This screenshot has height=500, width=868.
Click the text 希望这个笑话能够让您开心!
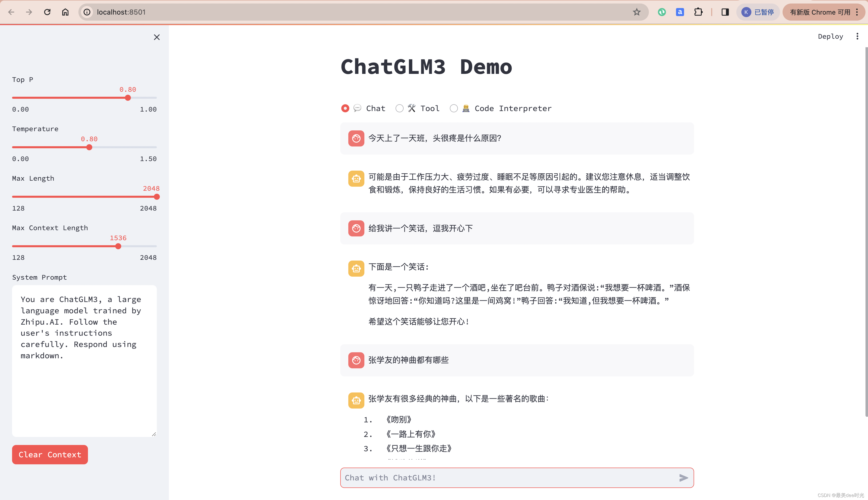tap(419, 321)
